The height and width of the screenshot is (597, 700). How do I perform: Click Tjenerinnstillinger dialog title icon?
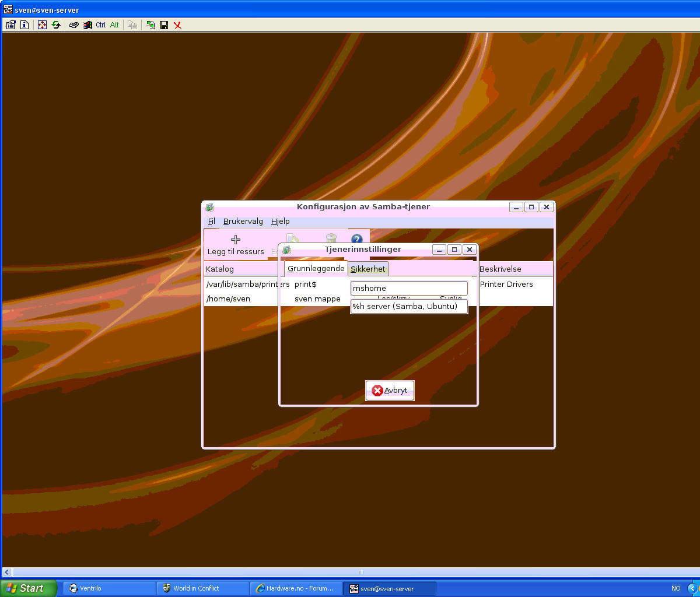point(286,250)
